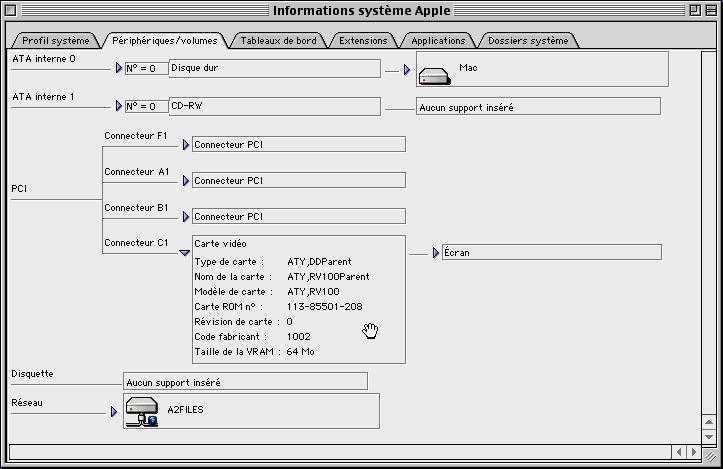
Task: Open the Tableaux de bord tab
Action: (279, 41)
